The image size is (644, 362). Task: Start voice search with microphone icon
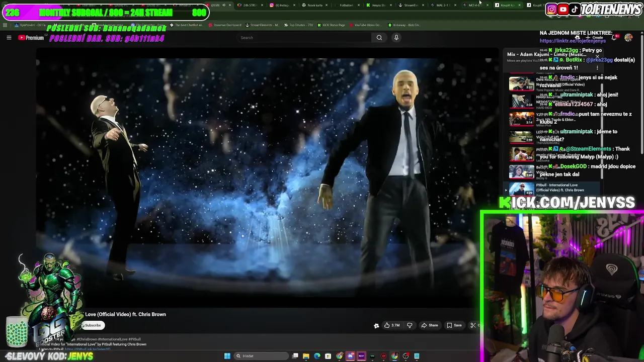pos(396,38)
